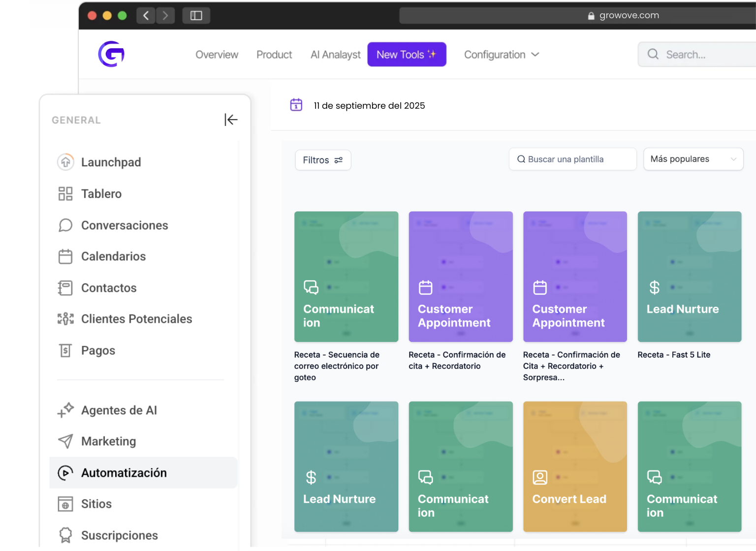
Task: Click the Conversaciones chat bubble icon
Action: (x=65, y=225)
